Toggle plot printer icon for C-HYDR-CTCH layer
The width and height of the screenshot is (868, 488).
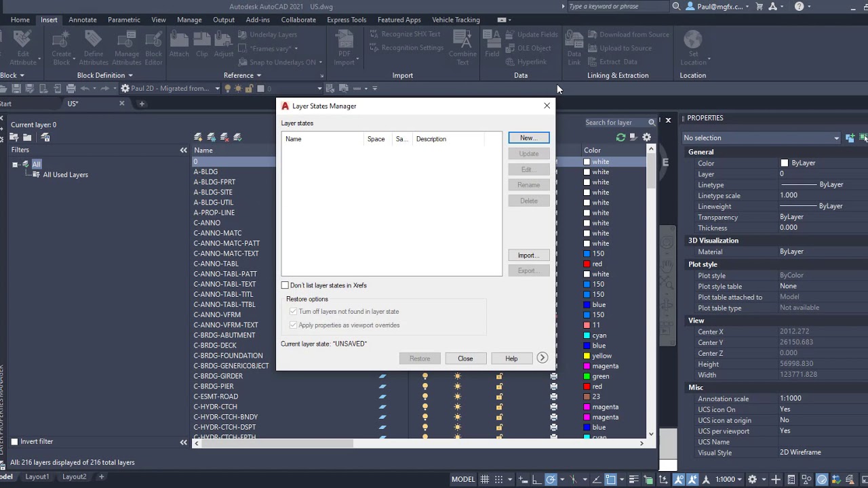(554, 407)
